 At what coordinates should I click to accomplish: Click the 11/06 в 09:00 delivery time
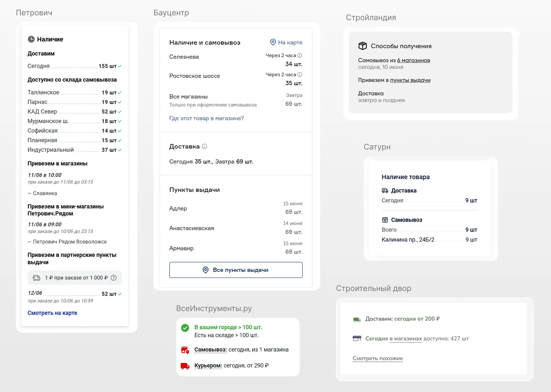(x=44, y=224)
